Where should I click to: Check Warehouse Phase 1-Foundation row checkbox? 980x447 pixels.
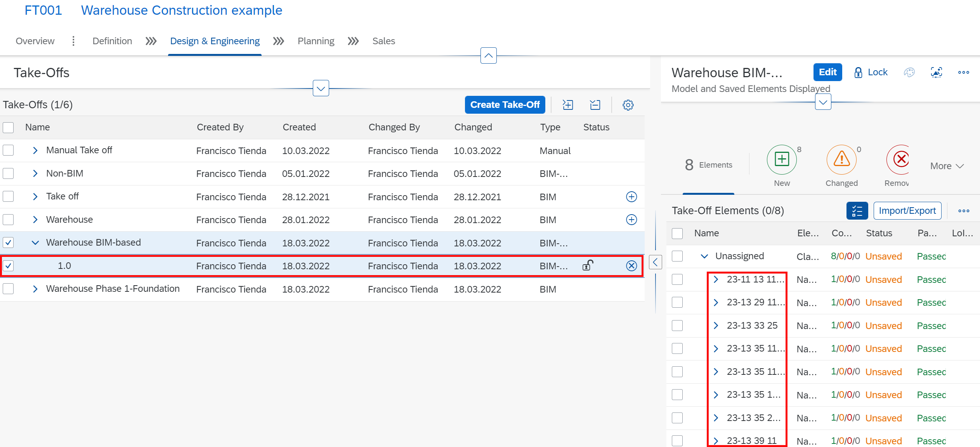(x=8, y=289)
